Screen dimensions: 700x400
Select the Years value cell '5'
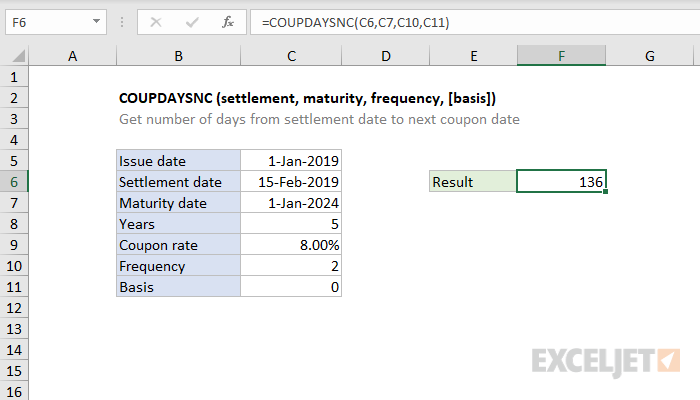click(x=291, y=224)
